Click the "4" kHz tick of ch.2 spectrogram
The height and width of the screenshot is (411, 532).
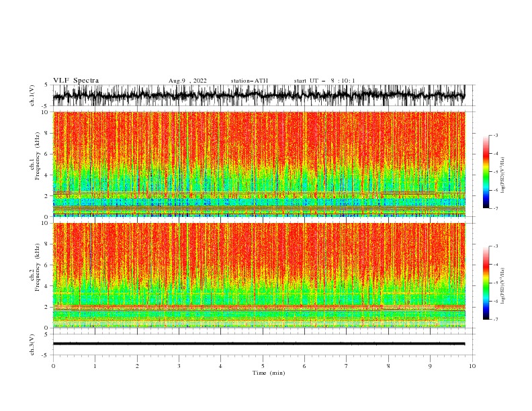click(x=47, y=286)
